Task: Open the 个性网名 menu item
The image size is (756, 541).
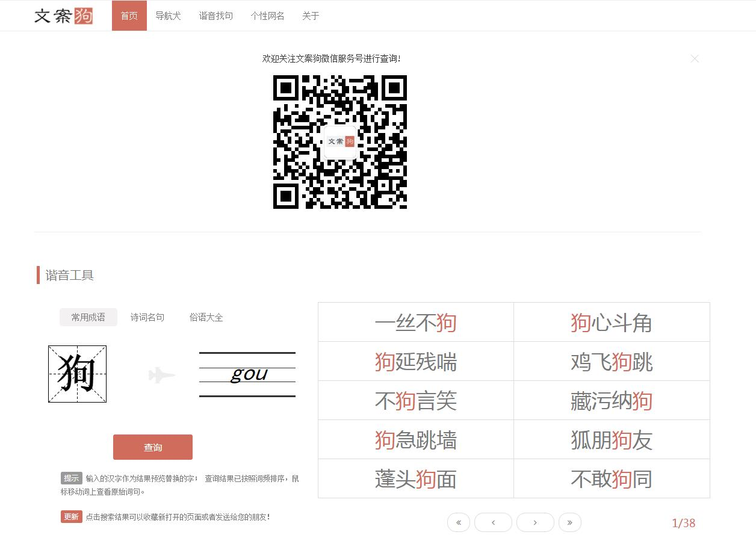Action: (x=268, y=16)
